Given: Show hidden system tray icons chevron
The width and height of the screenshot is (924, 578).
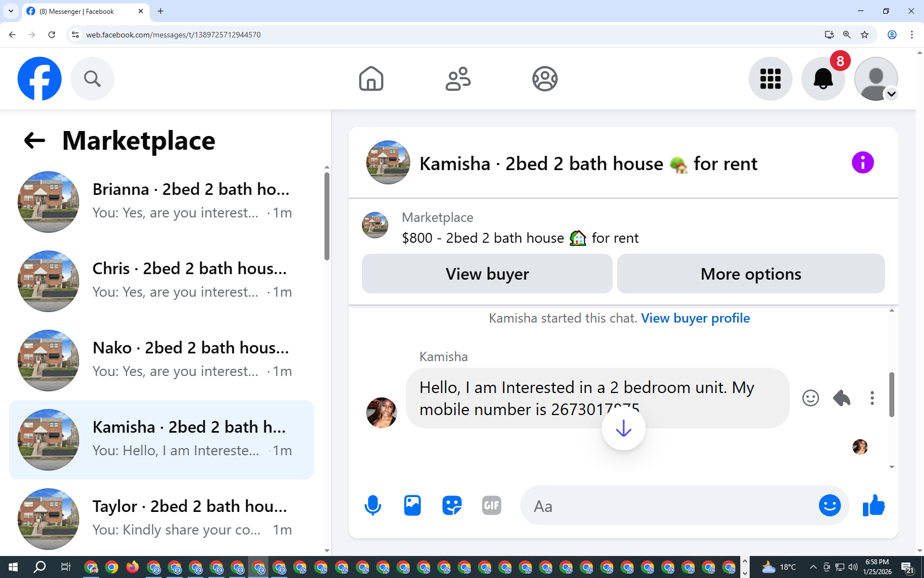Looking at the screenshot, I should (x=813, y=567).
